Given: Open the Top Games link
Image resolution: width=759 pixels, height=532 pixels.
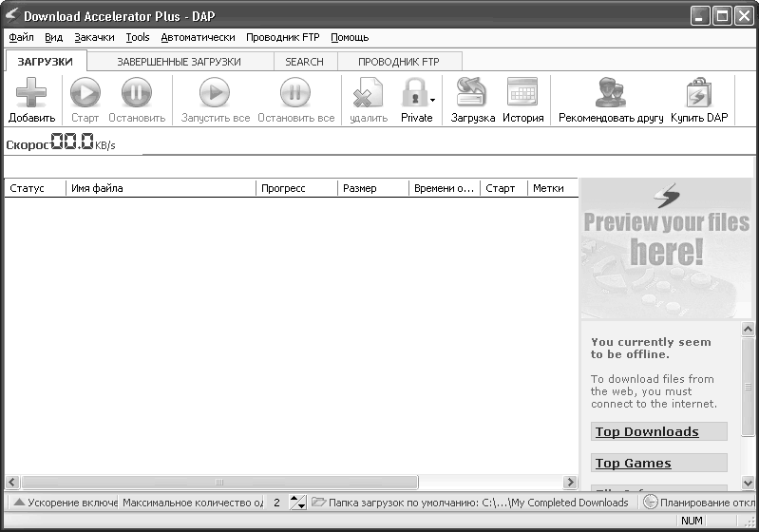Looking at the screenshot, I should 634,463.
